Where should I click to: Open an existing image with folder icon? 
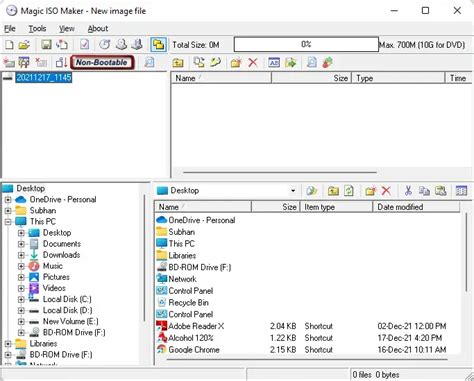click(x=24, y=45)
